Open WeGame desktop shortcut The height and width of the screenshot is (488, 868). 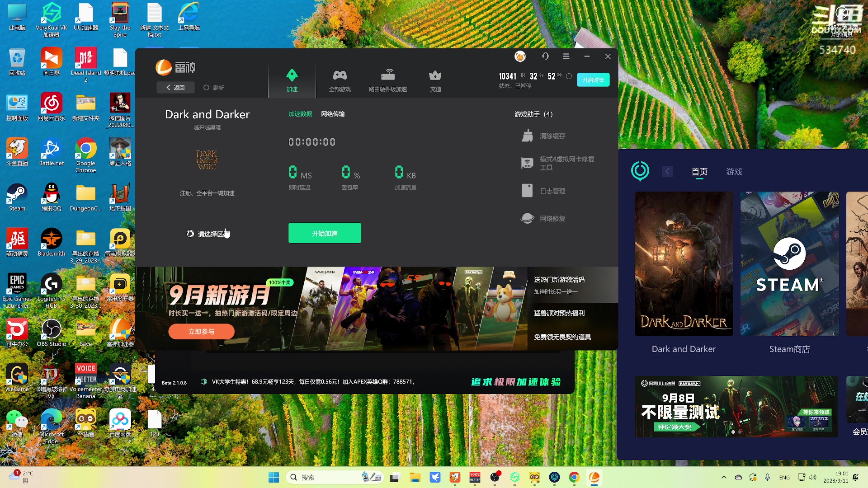pyautogui.click(x=17, y=378)
